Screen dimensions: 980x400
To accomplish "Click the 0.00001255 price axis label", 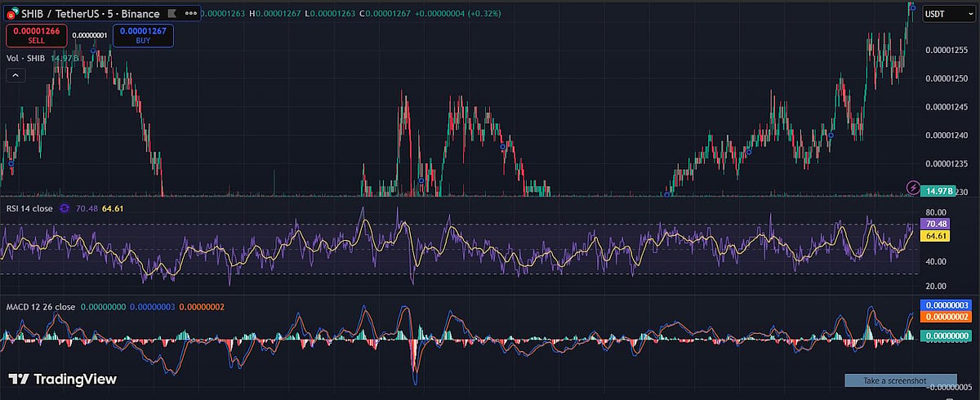I will 947,50.
